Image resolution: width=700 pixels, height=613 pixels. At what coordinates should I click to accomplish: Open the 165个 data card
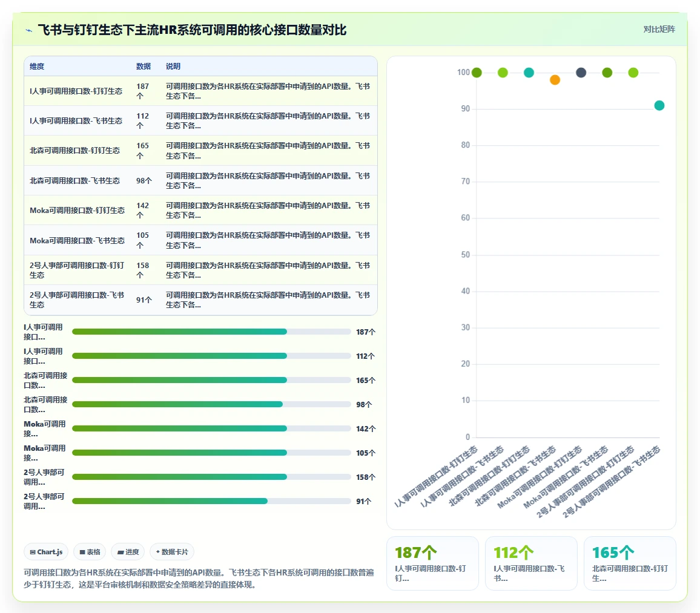click(630, 563)
